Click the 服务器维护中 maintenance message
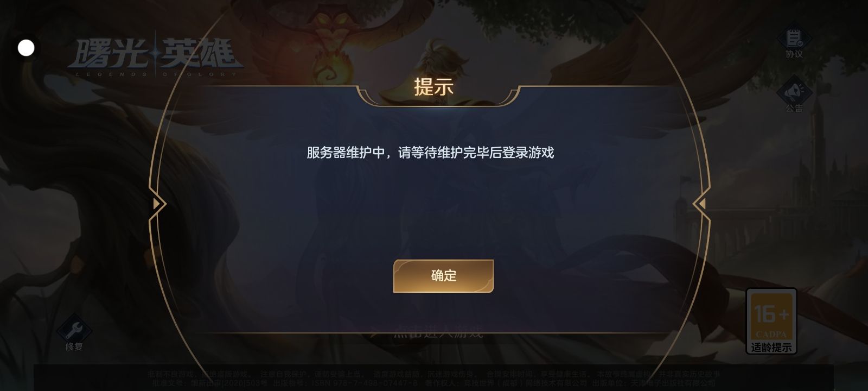 (x=430, y=153)
